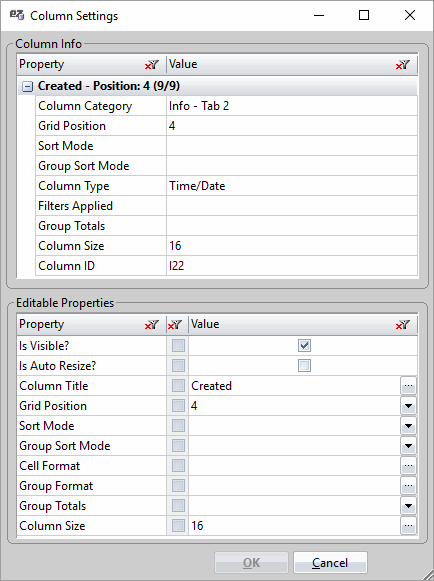
Task: Collapse the Created - Position: 4 group
Action: (x=27, y=87)
